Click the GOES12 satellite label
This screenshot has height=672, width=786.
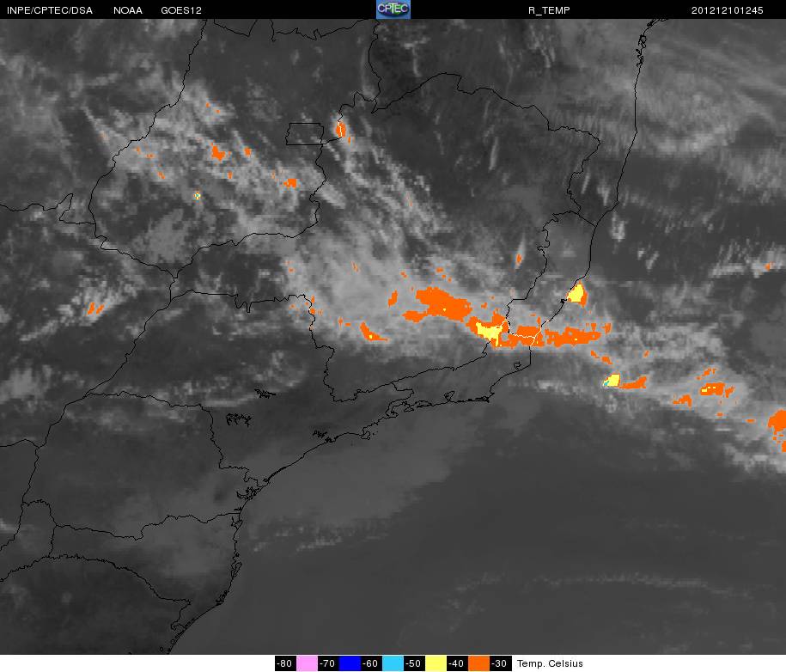pos(181,10)
